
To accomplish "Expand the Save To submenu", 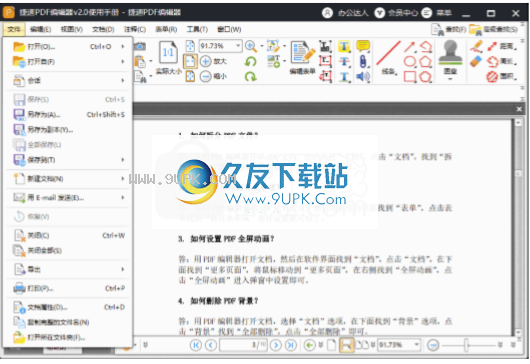I will (123, 160).
